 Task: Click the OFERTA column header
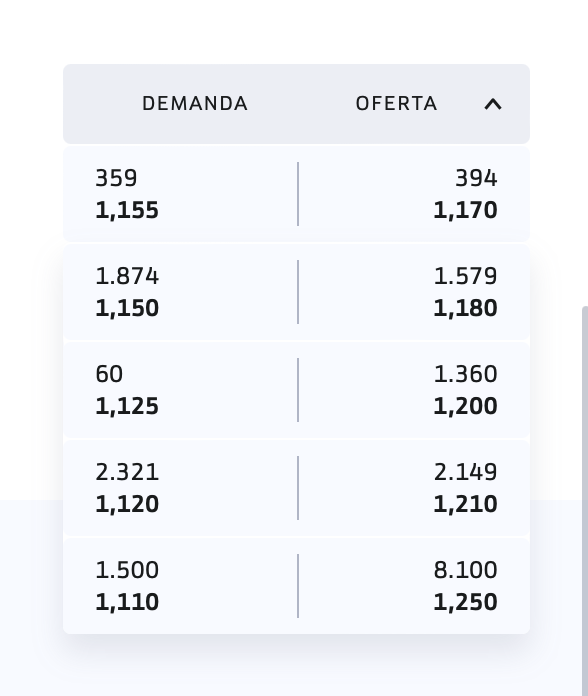pyautogui.click(x=396, y=104)
